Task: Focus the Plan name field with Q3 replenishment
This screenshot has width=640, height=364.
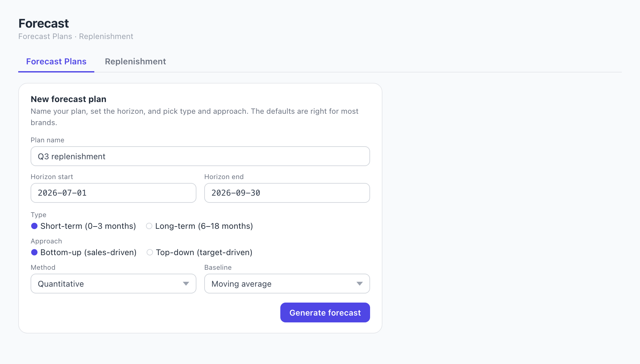Action: pyautogui.click(x=200, y=156)
